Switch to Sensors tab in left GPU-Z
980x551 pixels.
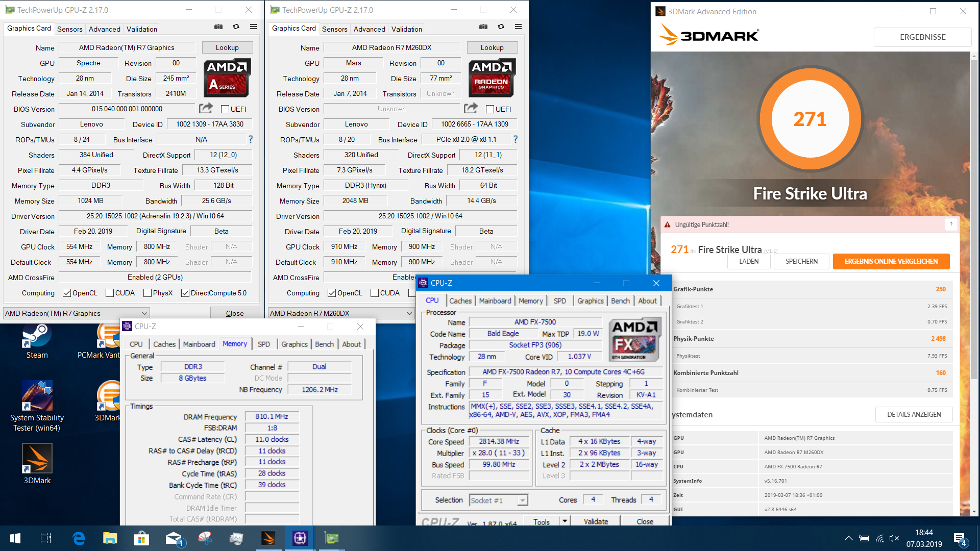(x=70, y=29)
